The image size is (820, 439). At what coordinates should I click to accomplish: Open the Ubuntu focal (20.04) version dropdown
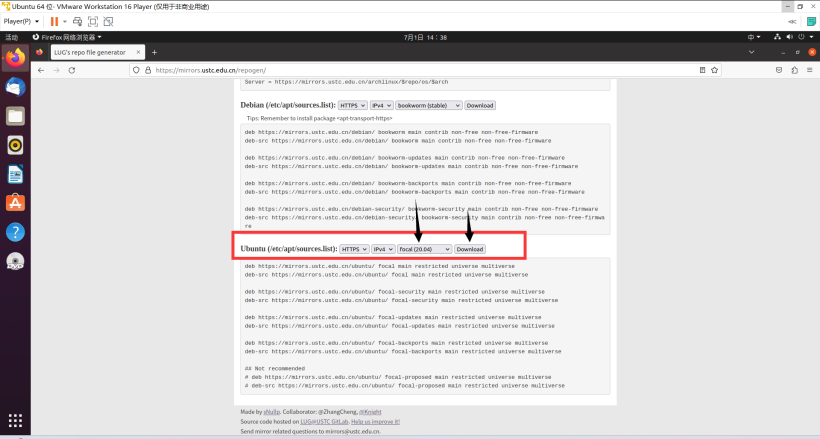click(x=423, y=249)
